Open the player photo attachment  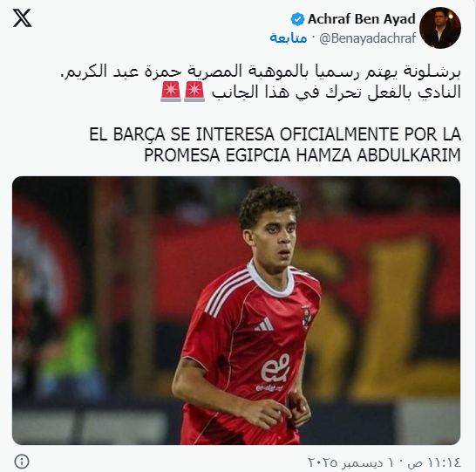pyautogui.click(x=236, y=310)
